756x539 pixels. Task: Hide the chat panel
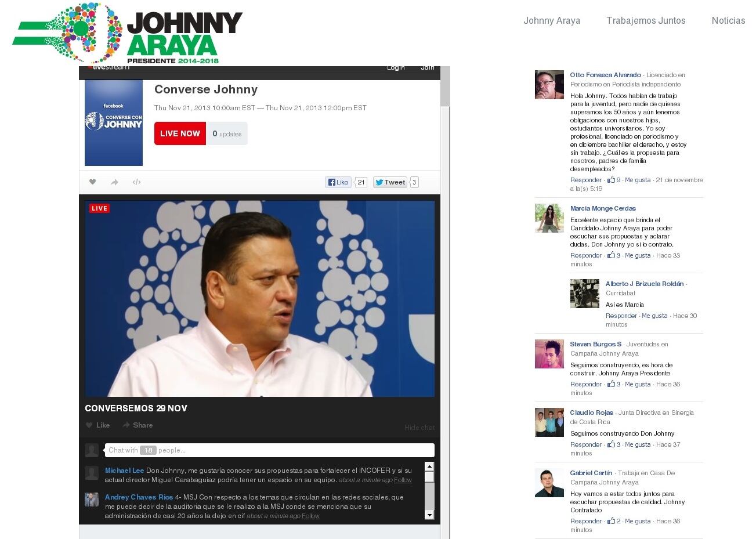[x=419, y=428]
